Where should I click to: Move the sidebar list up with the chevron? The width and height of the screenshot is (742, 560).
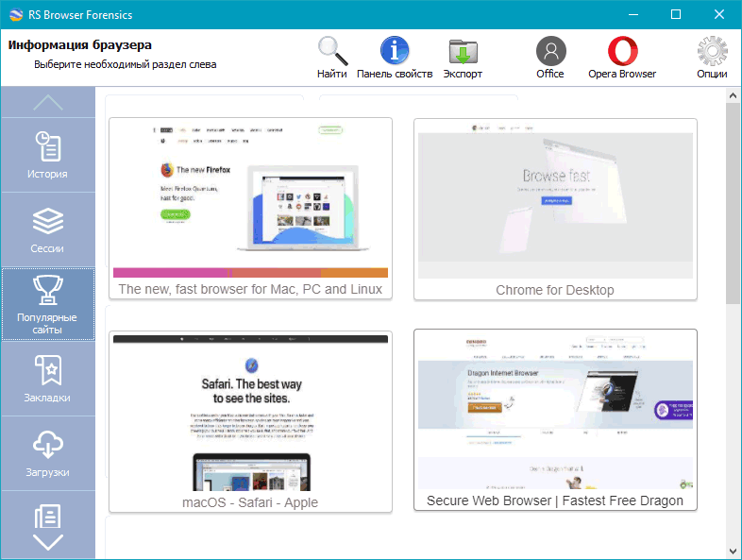click(48, 102)
